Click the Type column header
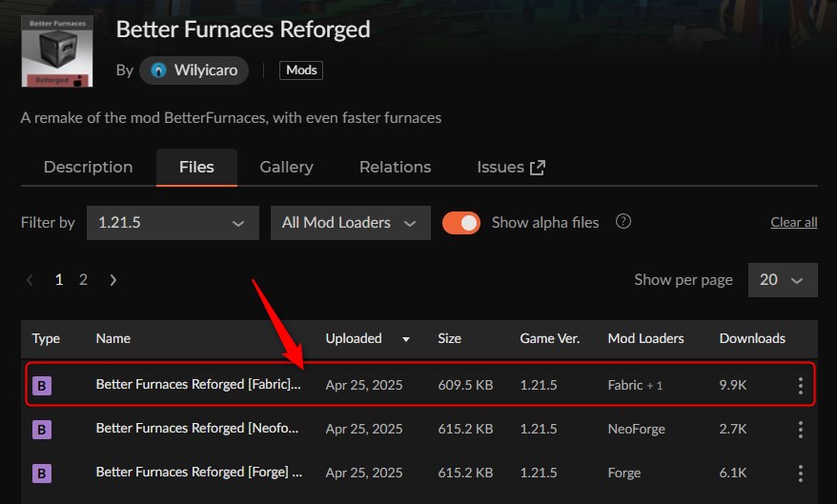 coord(46,338)
